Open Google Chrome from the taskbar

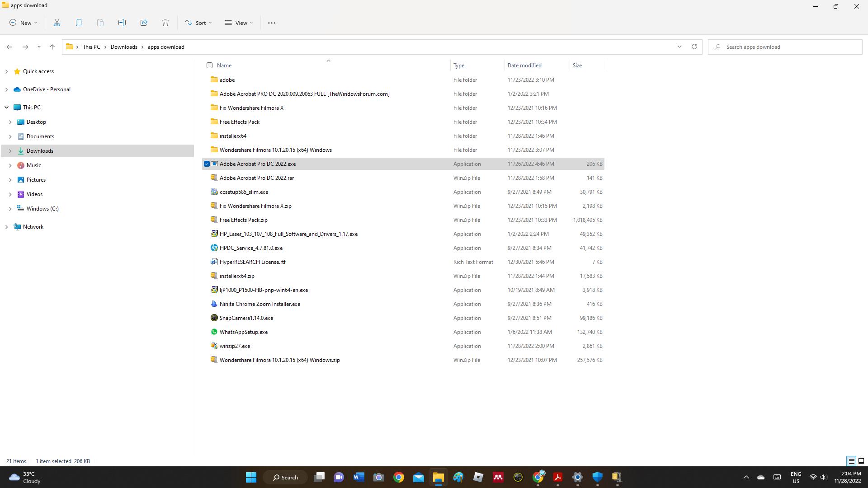tap(399, 477)
